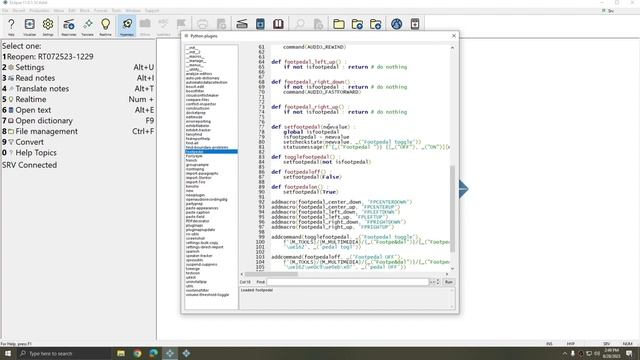Choose Open dictionary option
640x360 pixels.
(x=78, y=120)
